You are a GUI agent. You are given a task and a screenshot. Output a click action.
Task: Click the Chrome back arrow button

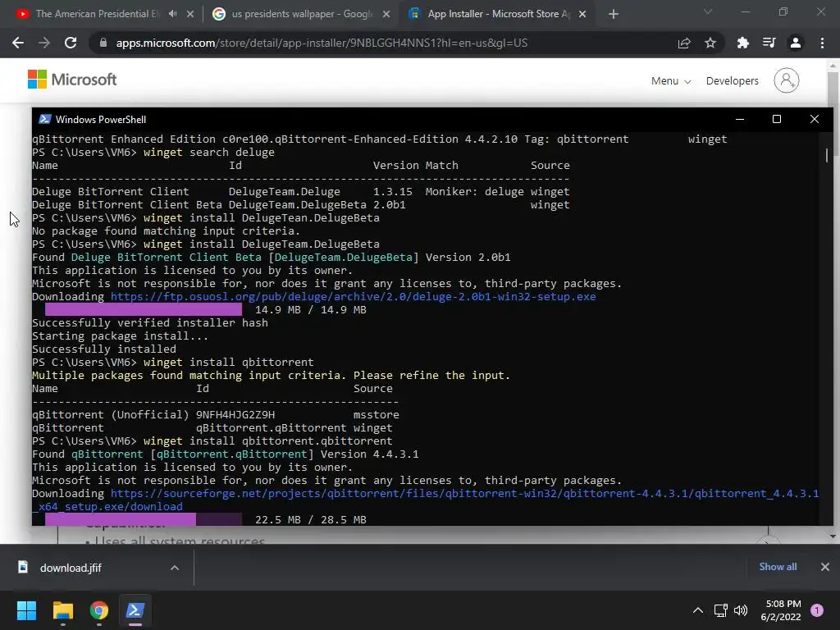click(x=18, y=43)
